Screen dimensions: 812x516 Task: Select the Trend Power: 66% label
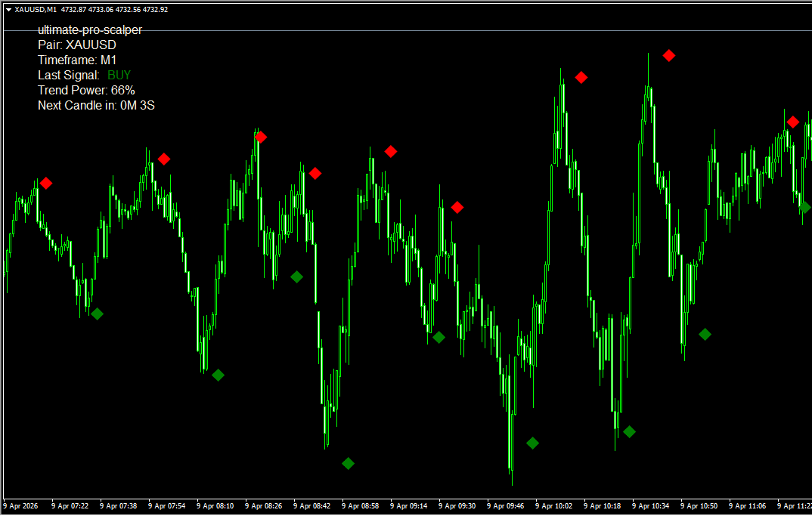tap(86, 90)
